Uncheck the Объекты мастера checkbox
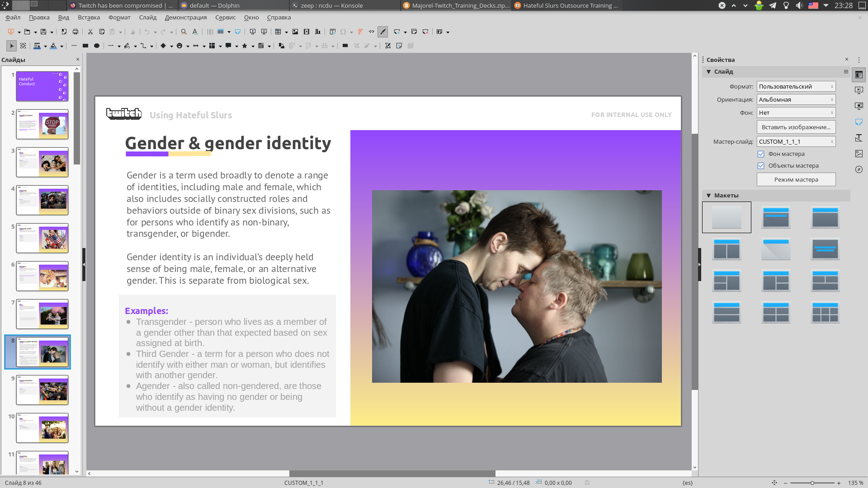Viewport: 868px width, 488px height. 761,166
